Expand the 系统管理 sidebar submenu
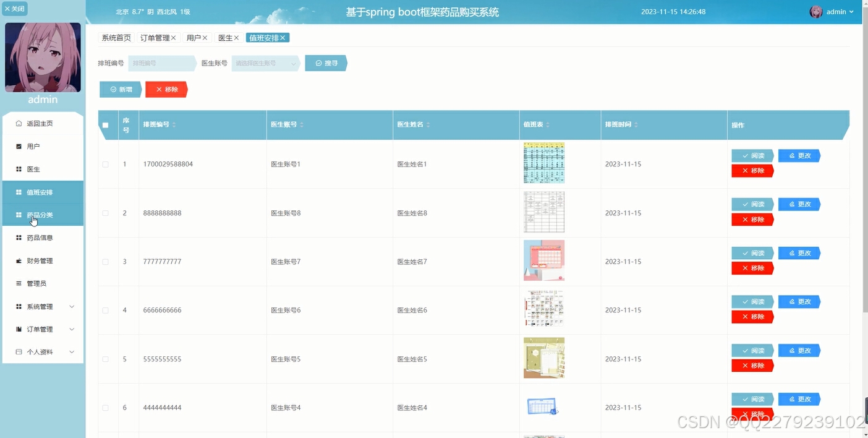Image resolution: width=868 pixels, height=438 pixels. click(43, 306)
